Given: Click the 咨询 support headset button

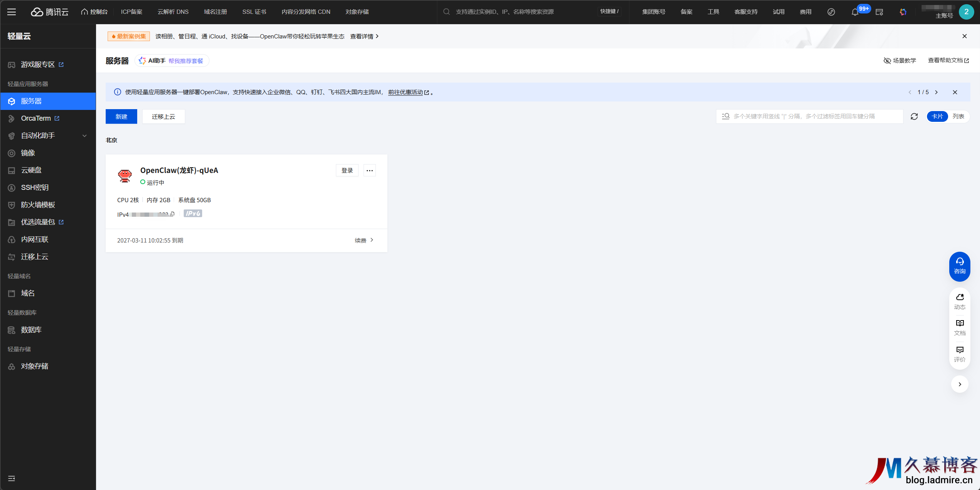Looking at the screenshot, I should click(x=959, y=266).
